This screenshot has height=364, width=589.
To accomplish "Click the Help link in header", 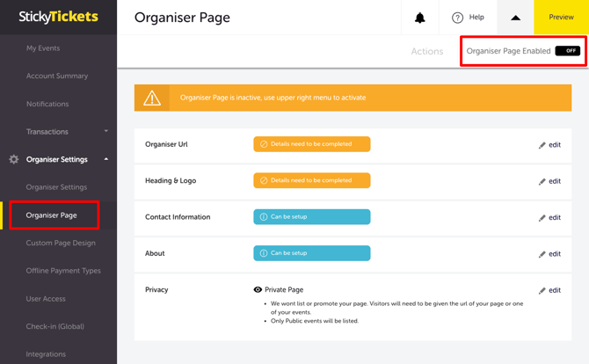I will click(x=476, y=18).
